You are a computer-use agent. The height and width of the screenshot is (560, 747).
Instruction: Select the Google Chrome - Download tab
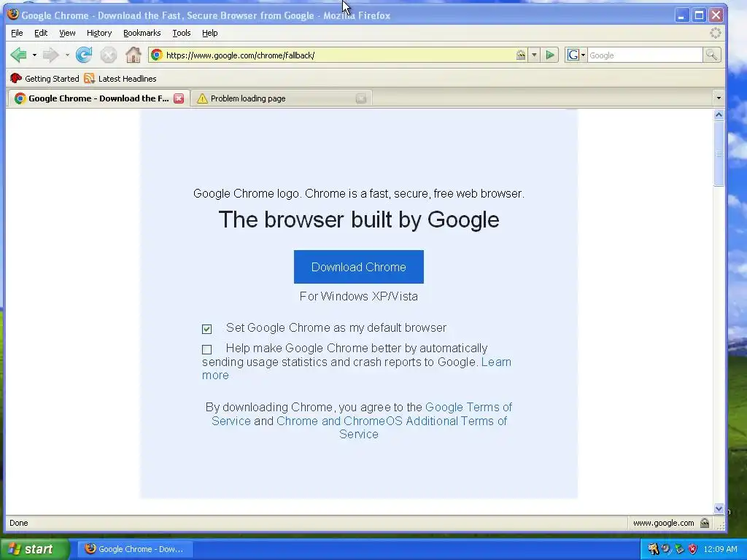tap(98, 98)
